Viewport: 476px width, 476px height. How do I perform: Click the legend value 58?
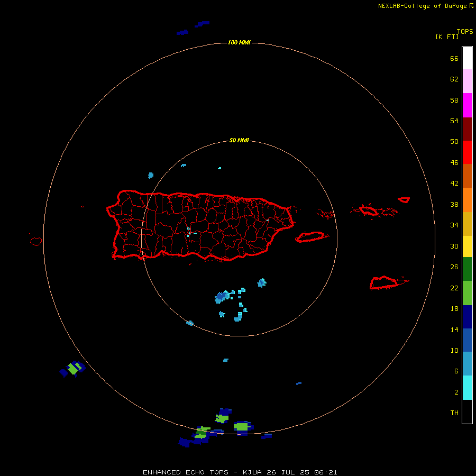(x=454, y=100)
